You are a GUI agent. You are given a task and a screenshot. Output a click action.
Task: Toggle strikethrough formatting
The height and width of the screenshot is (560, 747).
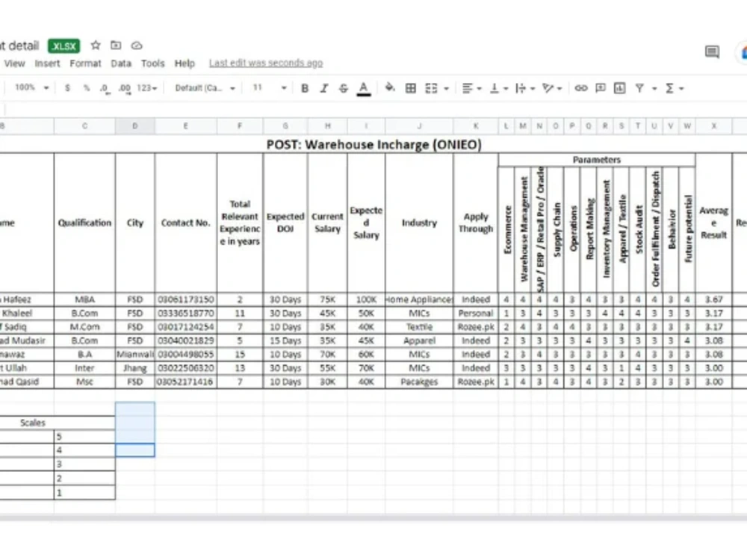coord(344,88)
